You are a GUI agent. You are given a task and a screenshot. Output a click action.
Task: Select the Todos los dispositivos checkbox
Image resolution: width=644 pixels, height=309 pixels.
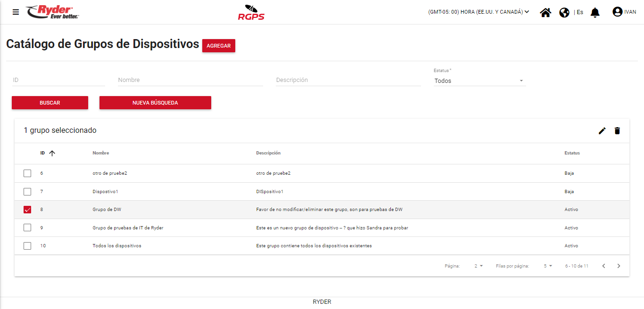pyautogui.click(x=27, y=246)
